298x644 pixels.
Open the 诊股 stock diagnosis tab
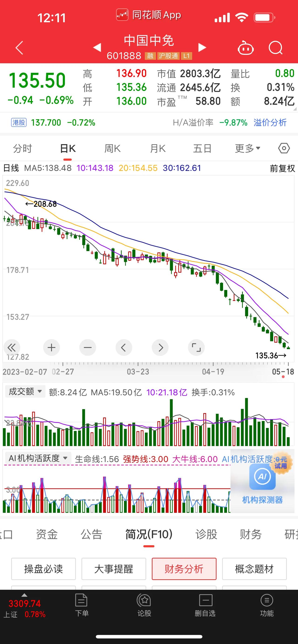(x=206, y=534)
